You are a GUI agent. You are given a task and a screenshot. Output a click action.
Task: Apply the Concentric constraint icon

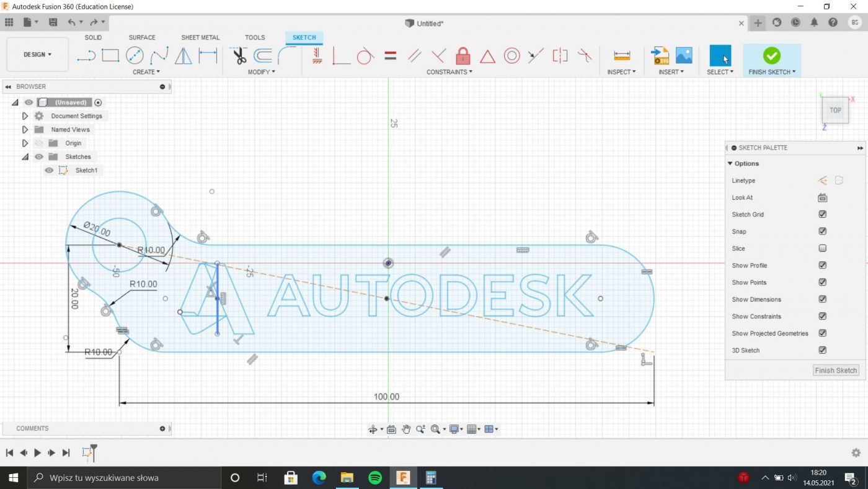(x=511, y=56)
